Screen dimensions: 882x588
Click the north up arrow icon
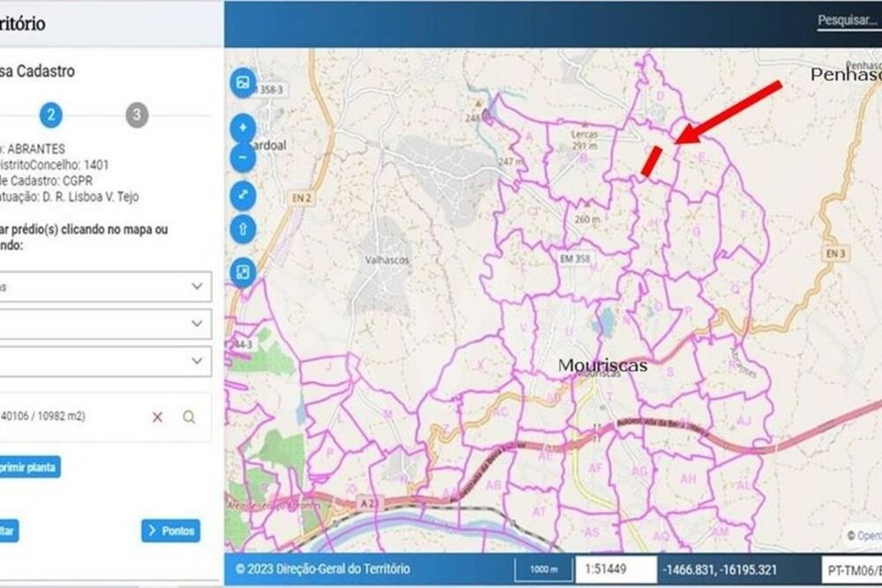click(243, 229)
